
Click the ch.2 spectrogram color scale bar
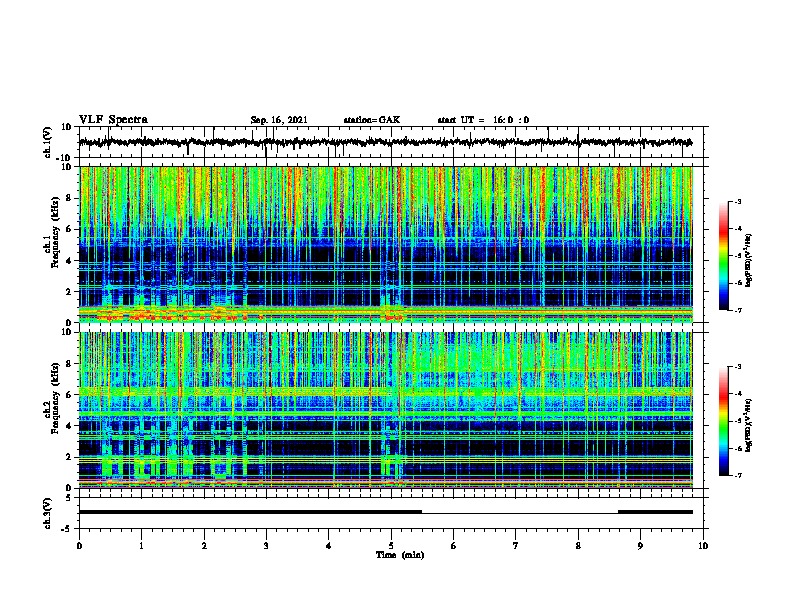(724, 421)
